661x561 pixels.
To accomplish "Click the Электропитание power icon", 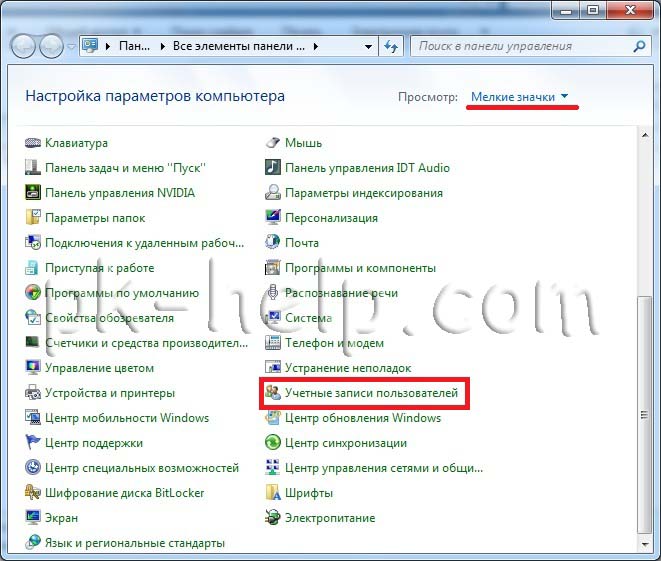I will [x=273, y=518].
